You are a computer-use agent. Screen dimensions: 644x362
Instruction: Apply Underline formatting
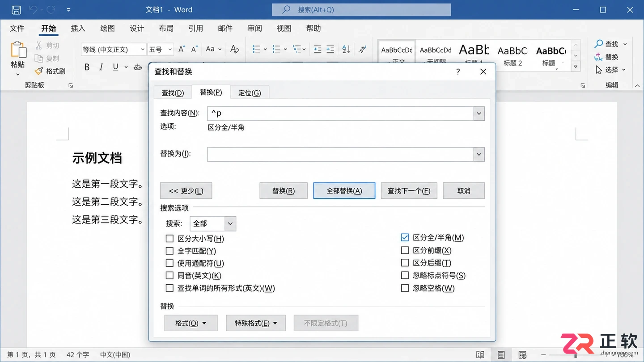(115, 67)
